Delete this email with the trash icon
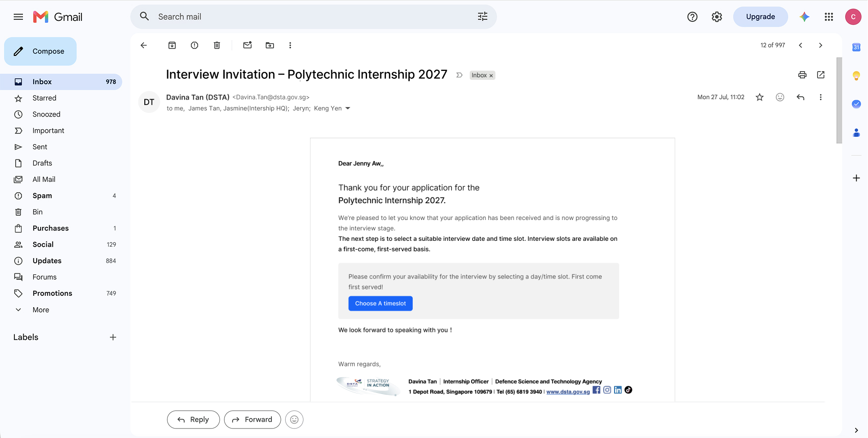 click(x=217, y=46)
